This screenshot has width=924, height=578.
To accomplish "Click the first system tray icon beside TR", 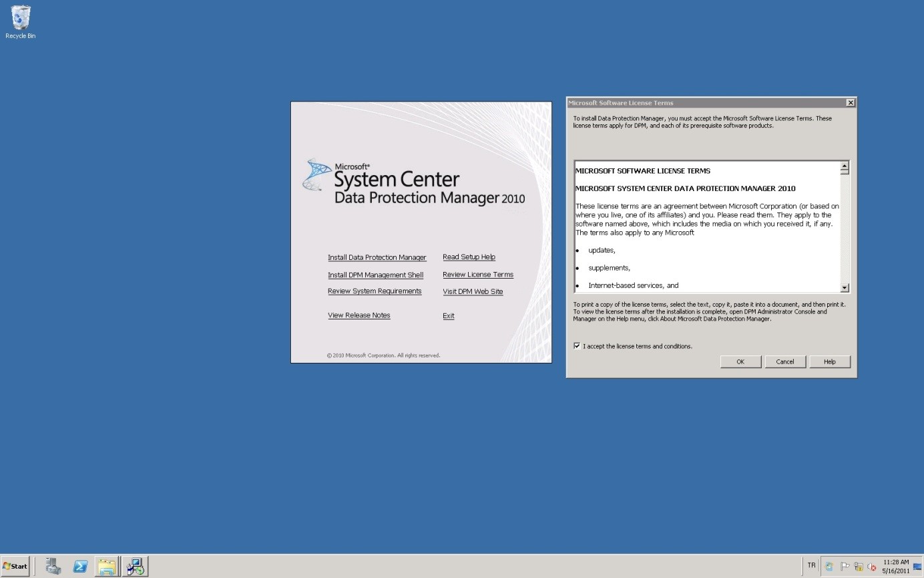I will (829, 567).
